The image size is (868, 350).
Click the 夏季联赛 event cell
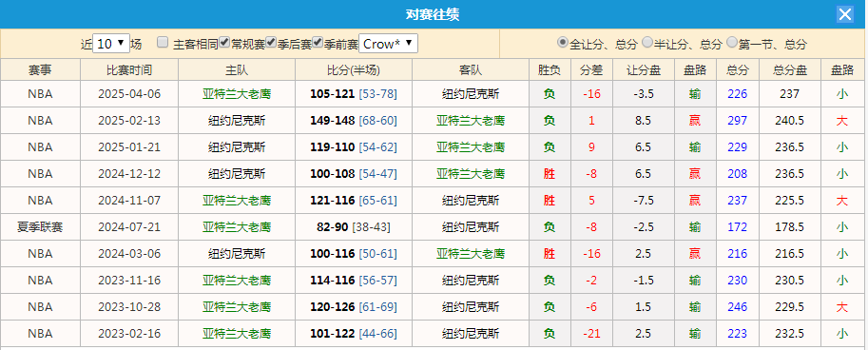[x=41, y=227]
